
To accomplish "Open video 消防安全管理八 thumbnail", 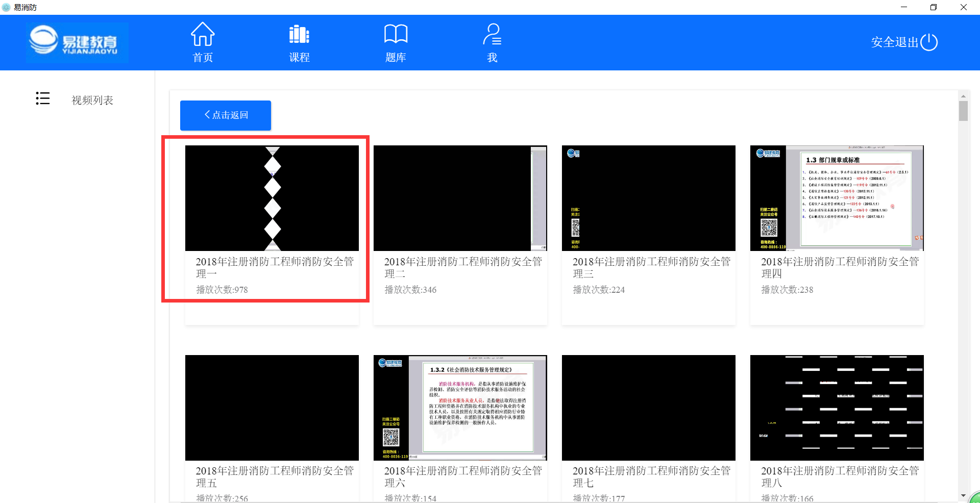I will (x=837, y=408).
